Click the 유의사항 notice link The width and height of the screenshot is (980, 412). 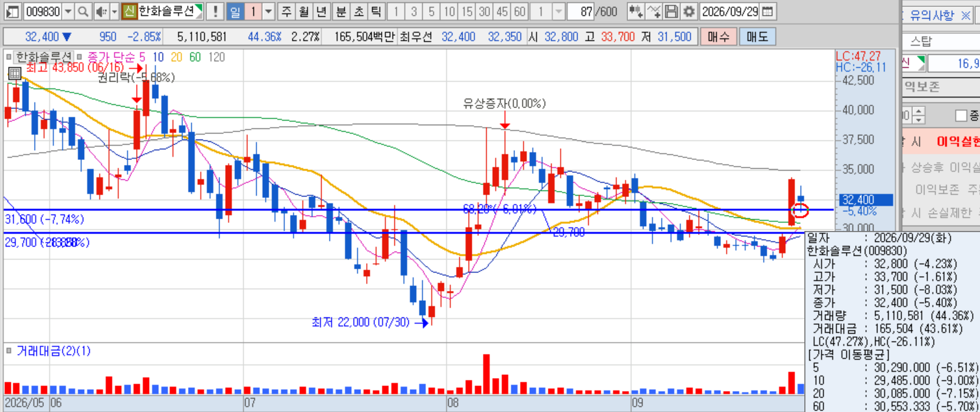(x=932, y=15)
